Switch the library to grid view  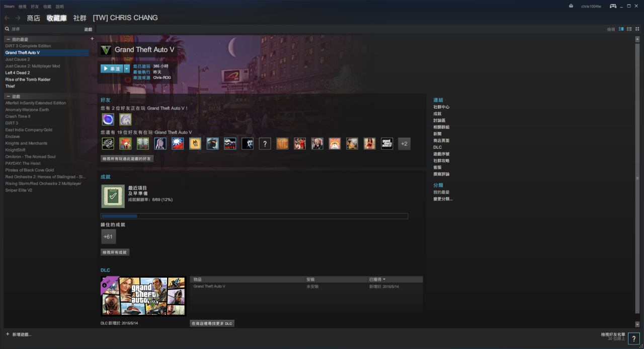pyautogui.click(x=637, y=29)
